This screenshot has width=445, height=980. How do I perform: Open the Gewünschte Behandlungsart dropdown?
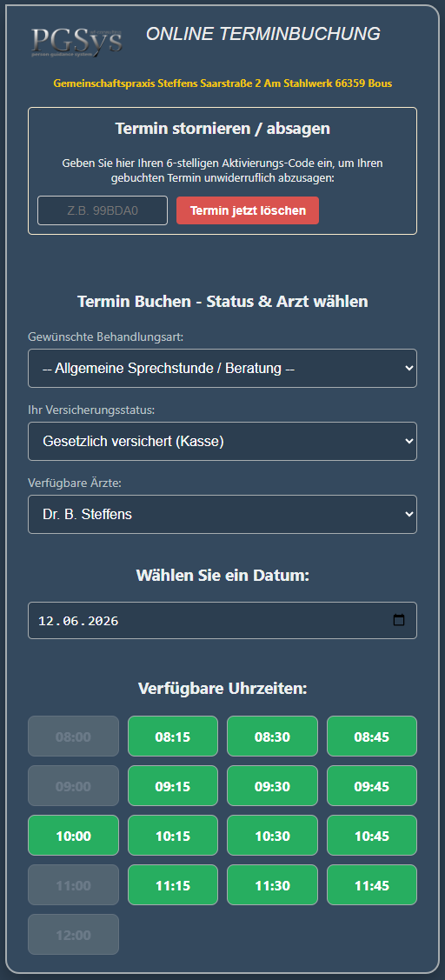(222, 368)
